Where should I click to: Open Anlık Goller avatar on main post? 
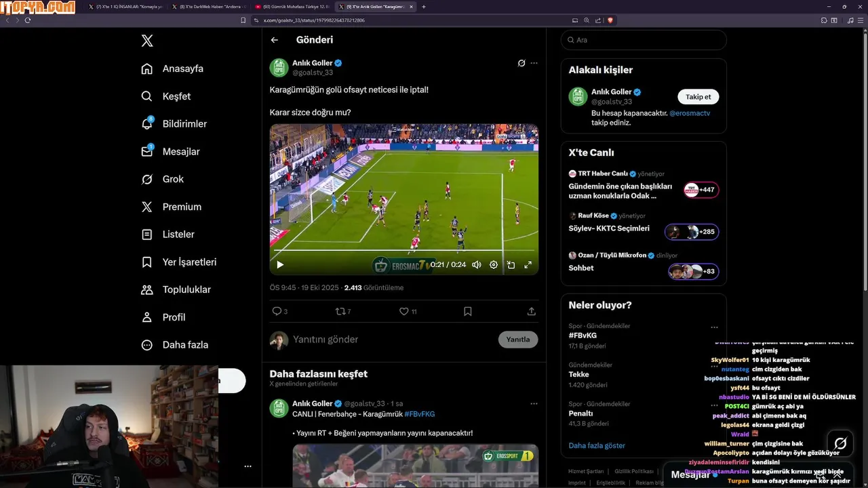[279, 68]
